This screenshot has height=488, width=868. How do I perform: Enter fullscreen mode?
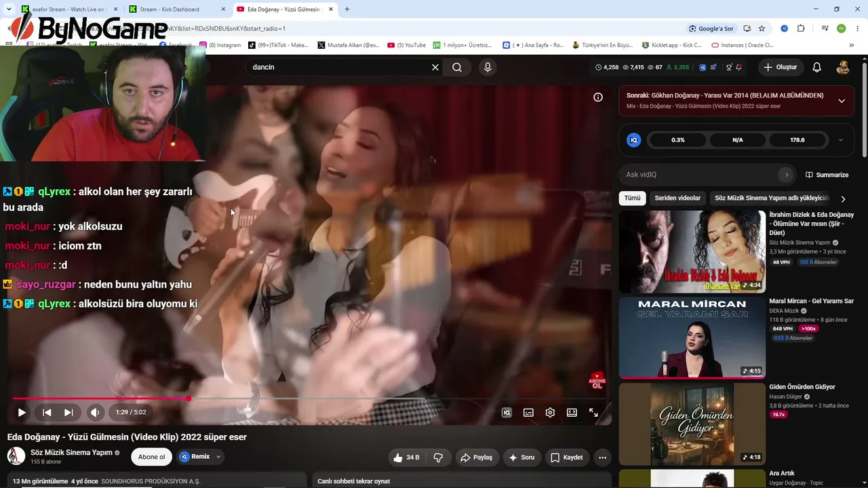tap(593, 412)
